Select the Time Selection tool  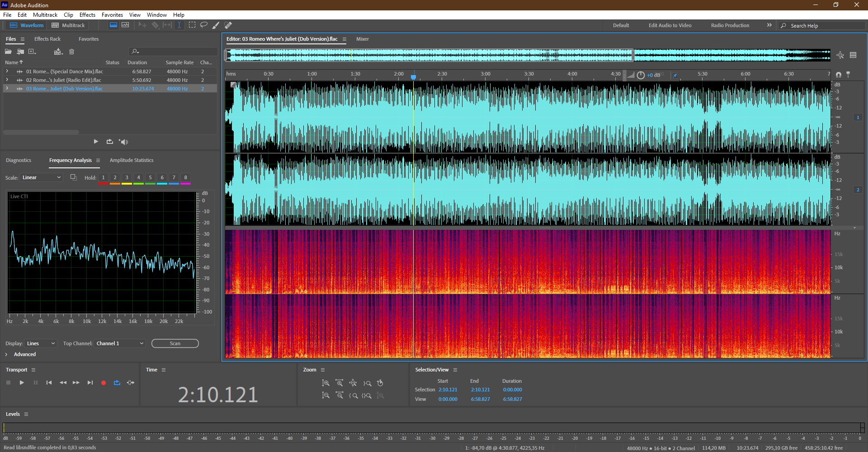tap(179, 25)
